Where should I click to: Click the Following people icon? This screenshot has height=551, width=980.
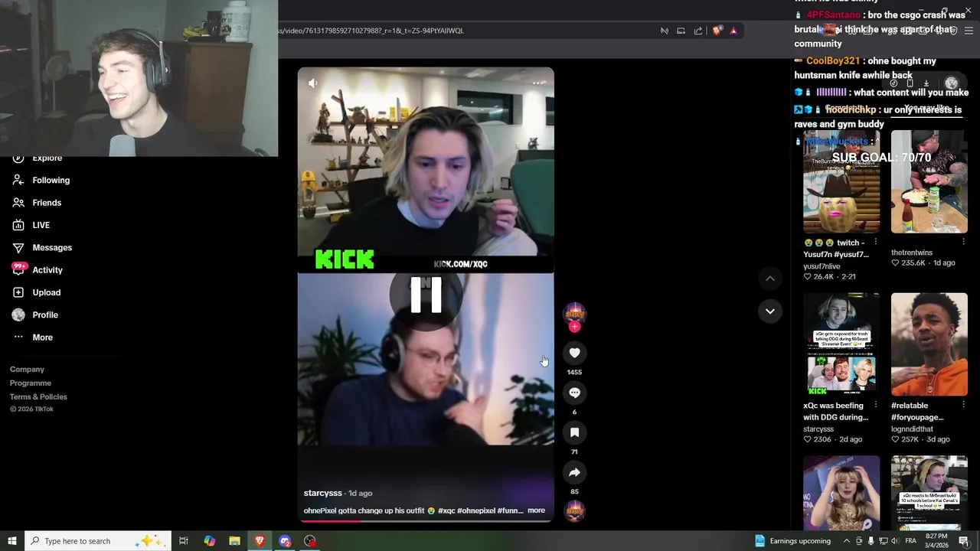click(x=18, y=181)
